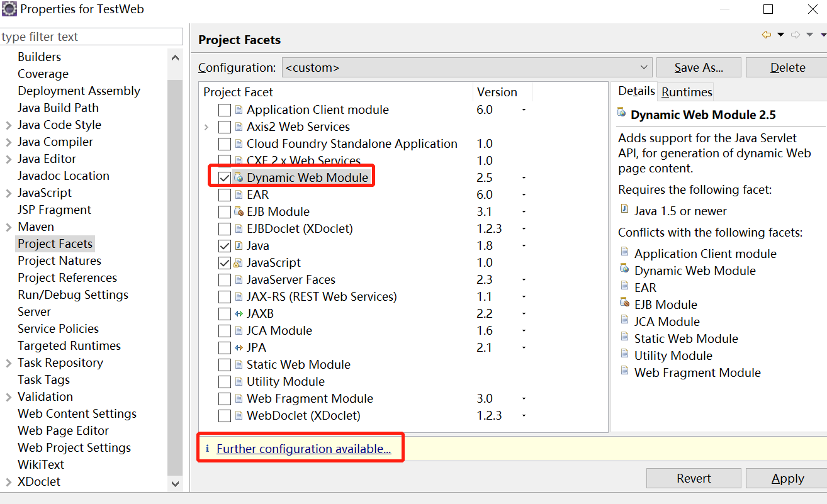Click the Further configuration available link
Viewport: 827px width, 504px height.
tap(303, 449)
